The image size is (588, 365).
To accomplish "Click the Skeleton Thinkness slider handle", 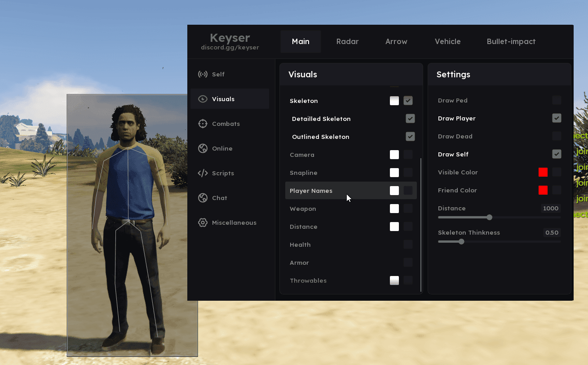I will pyautogui.click(x=461, y=242).
